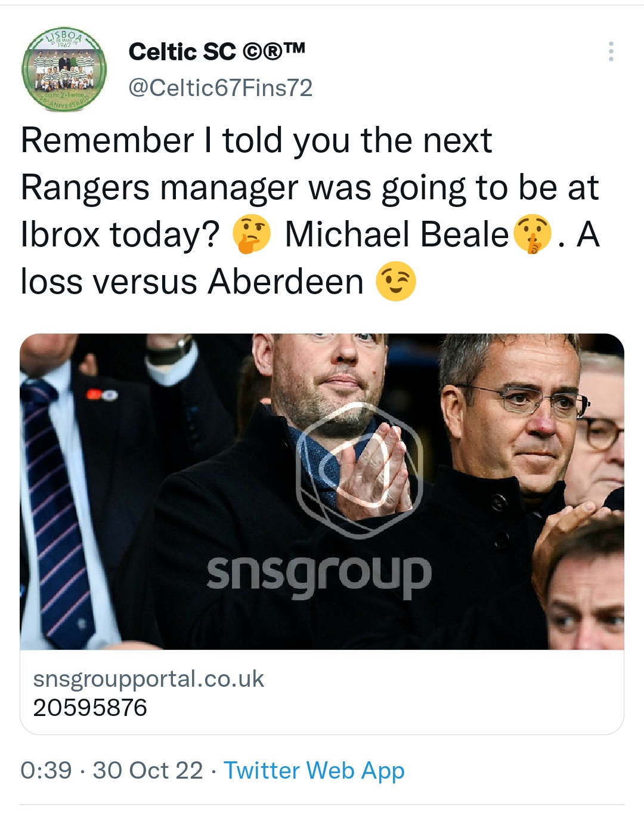Viewport: 644px width, 824px height.
Task: Click the snsgroup watermark text
Action: pos(319,574)
